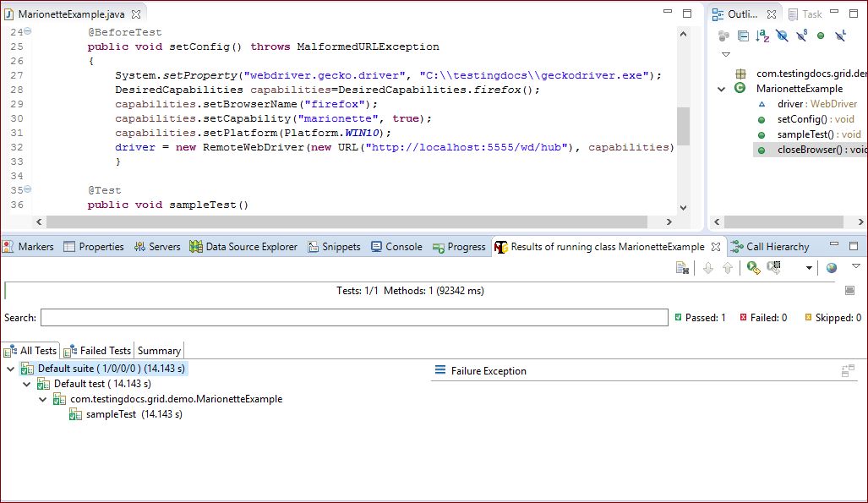Screen dimensions: 868x503
Task: Fold the @Test method at line 35
Action: pyautogui.click(x=28, y=189)
